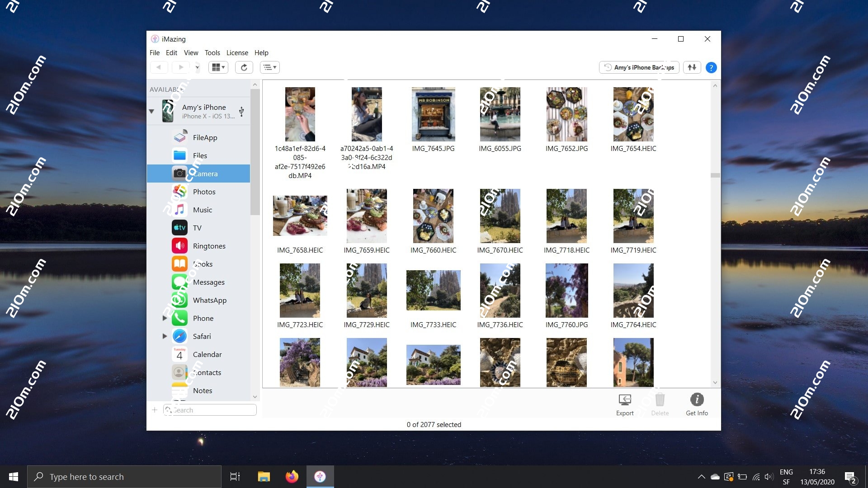Viewport: 868px width, 488px height.
Task: Select the Ringtones icon in the sidebar
Action: coord(179,246)
